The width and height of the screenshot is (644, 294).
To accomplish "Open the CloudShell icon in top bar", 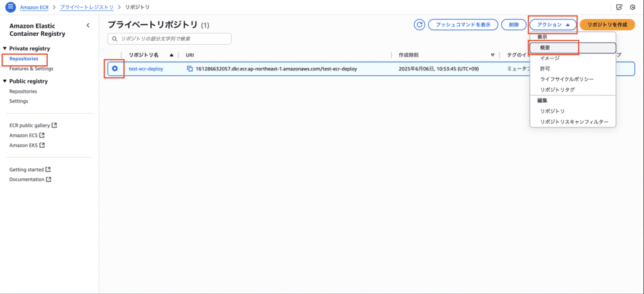I will tap(619, 8).
